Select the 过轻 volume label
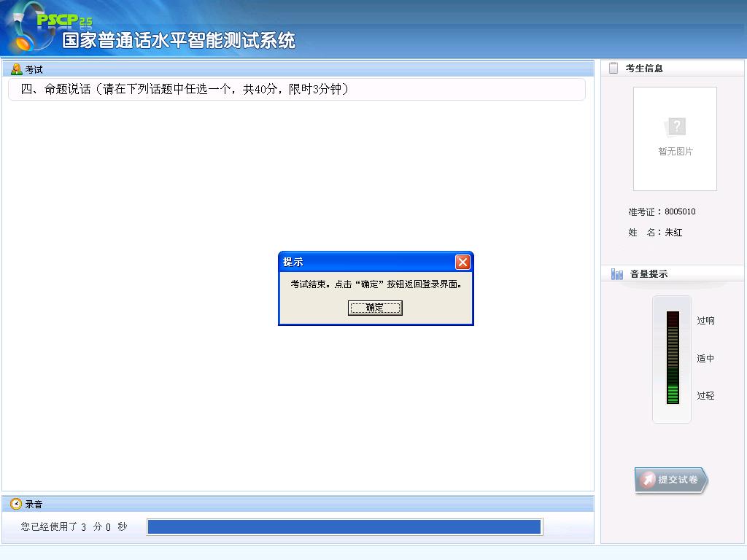This screenshot has height=560, width=747. tap(705, 396)
